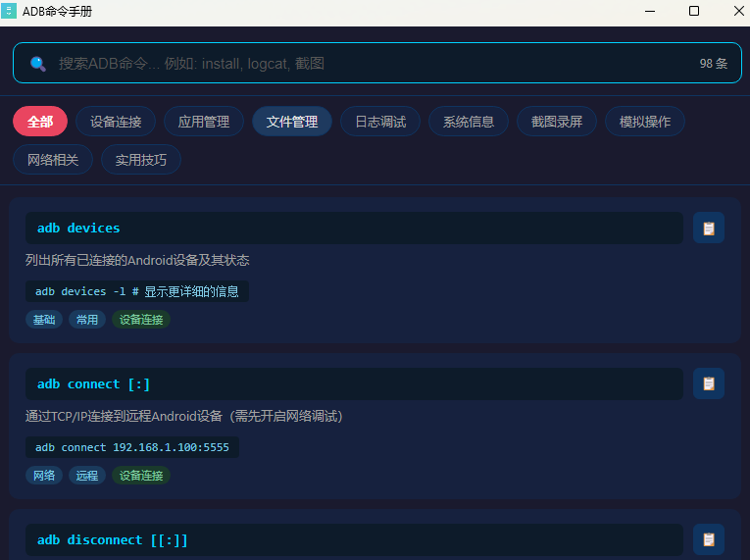Screen dimensions: 750x560
Task: Click 设备连接 tag under adb connect card
Action: point(141,476)
